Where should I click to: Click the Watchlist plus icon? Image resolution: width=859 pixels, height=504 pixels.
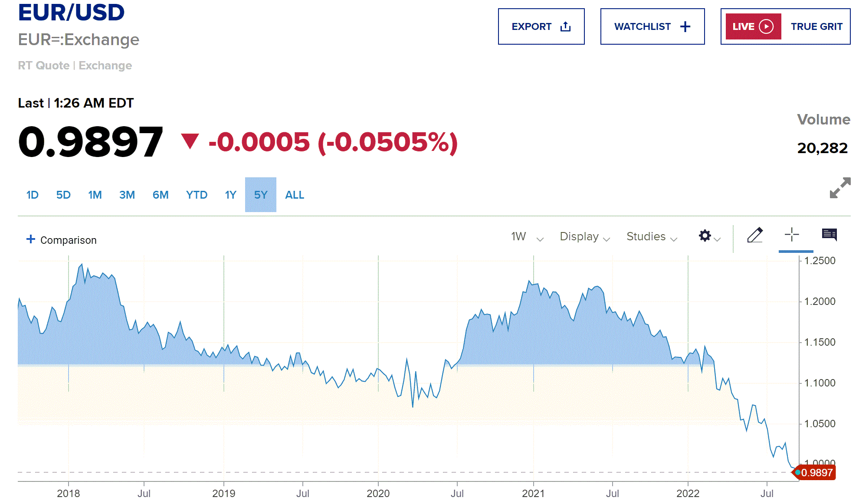(x=685, y=27)
